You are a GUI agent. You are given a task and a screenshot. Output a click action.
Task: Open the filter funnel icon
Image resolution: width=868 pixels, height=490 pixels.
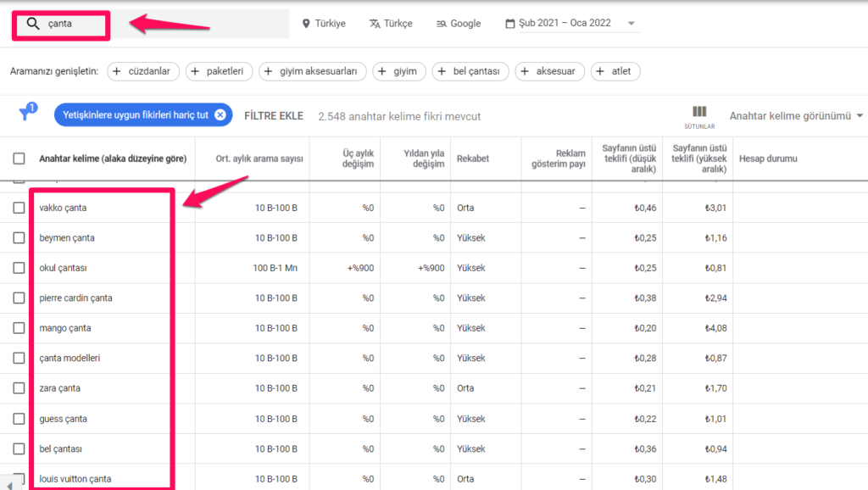coord(26,115)
